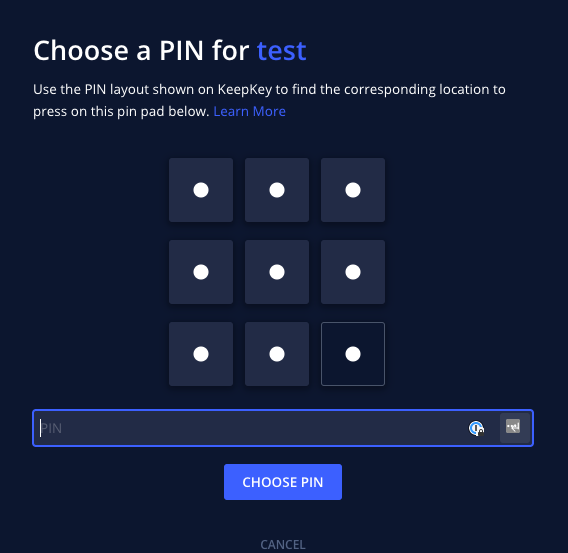The width and height of the screenshot is (568, 553).
Task: Click the blue 'test' wallet name
Action: tap(281, 50)
